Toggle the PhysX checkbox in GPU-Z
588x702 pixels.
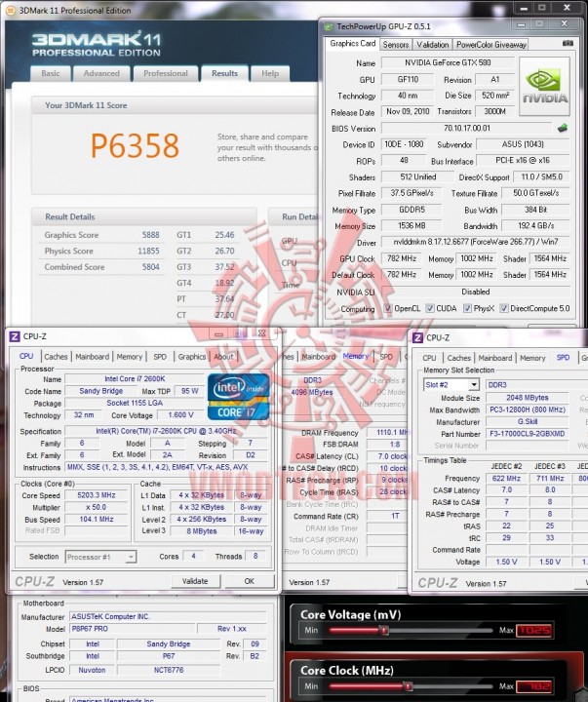click(467, 308)
